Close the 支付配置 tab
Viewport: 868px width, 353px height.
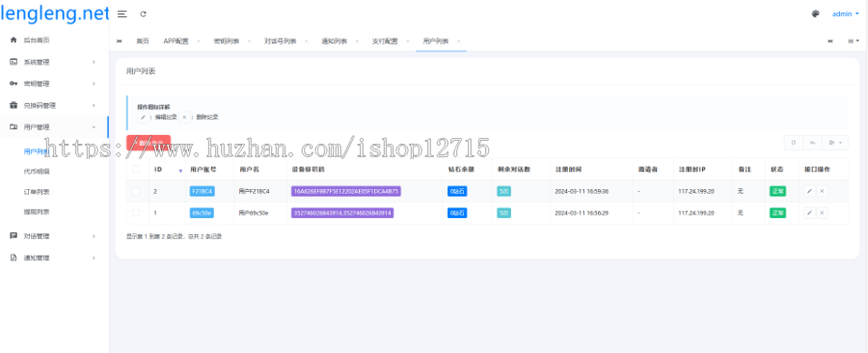point(407,41)
